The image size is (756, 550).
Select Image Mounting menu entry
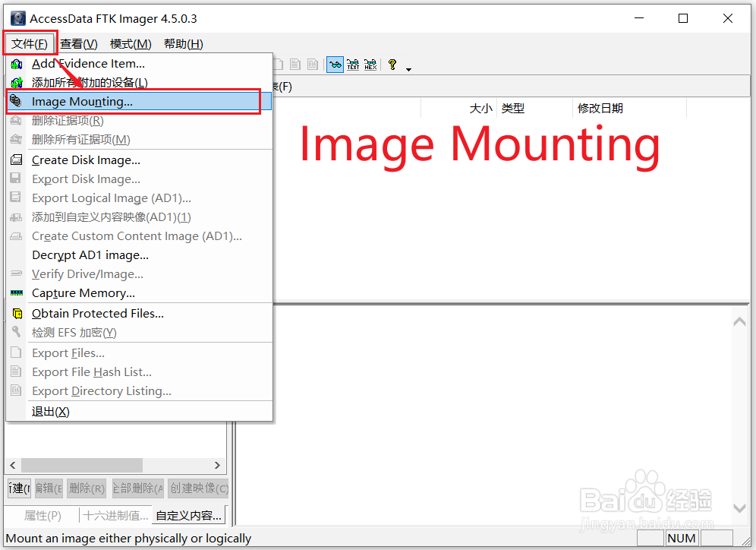click(139, 101)
